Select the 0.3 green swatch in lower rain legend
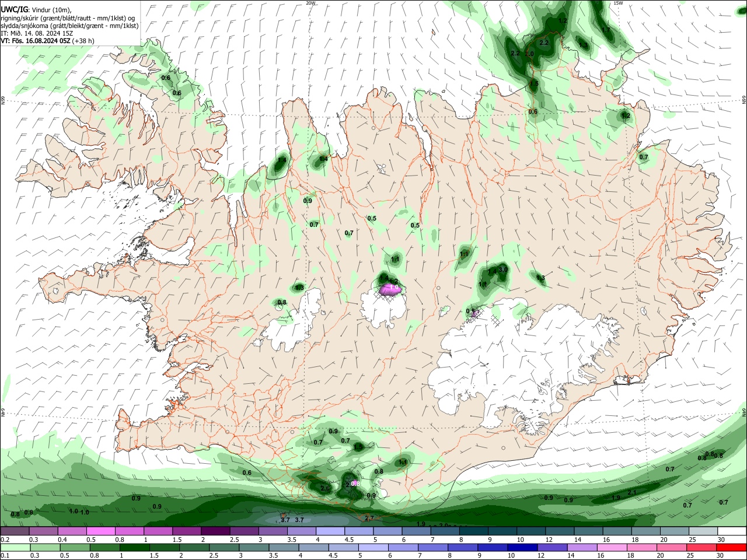The height and width of the screenshot is (560, 747). 44,547
